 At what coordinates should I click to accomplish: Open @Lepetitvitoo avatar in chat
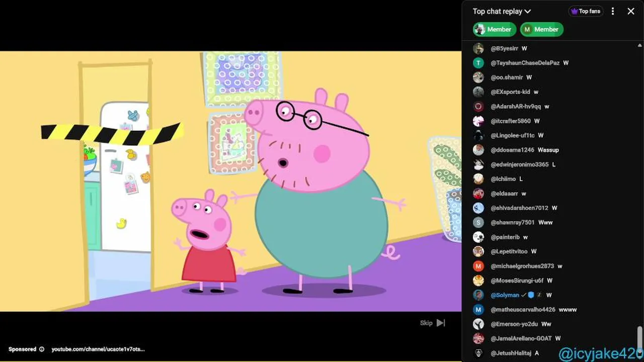(x=478, y=251)
